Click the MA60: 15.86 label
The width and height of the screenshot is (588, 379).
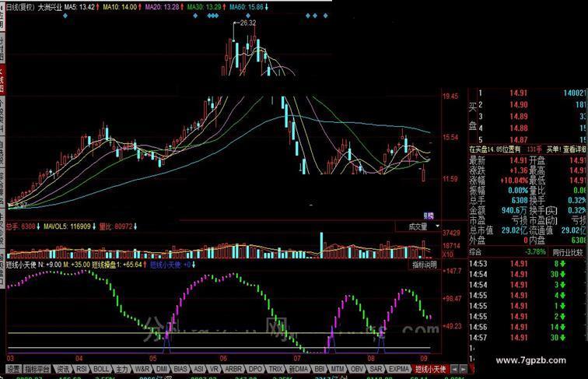[x=247, y=7]
